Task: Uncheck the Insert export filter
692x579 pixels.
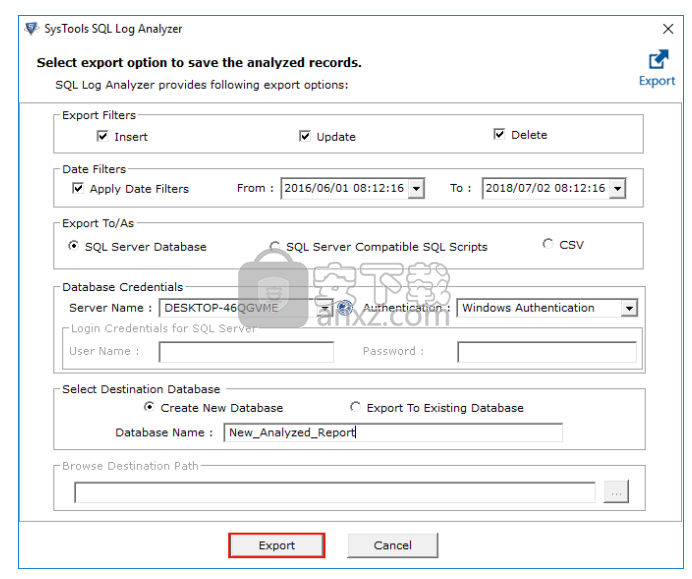Action: click(x=102, y=136)
